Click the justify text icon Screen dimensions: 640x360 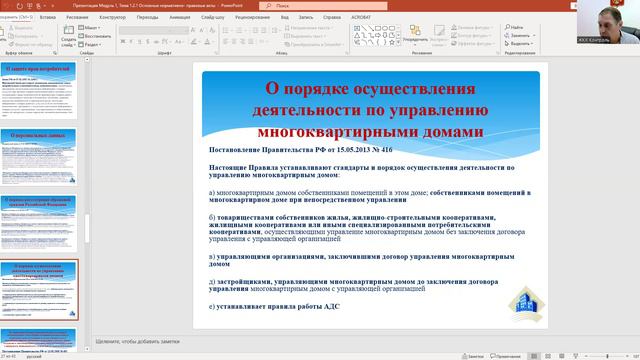pyautogui.click(x=251, y=42)
